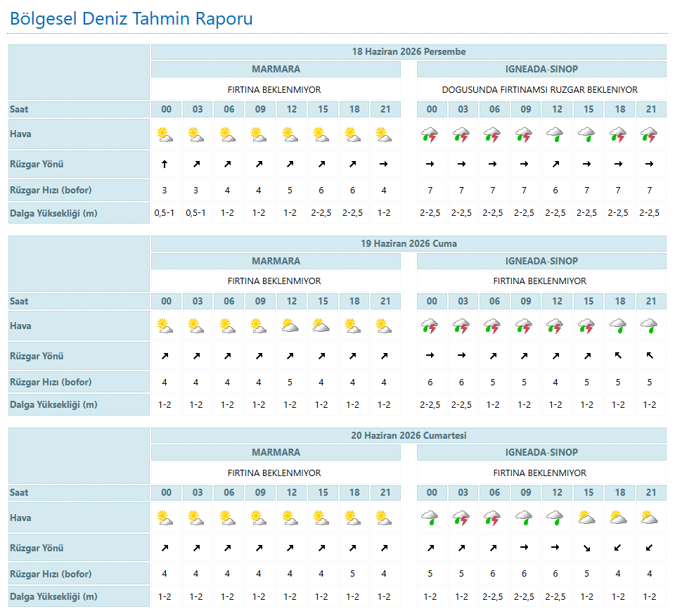This screenshot has height=616, width=675.
Task: Click hour '15' in Igneada-Sinop 20 Haziran
Action: (x=588, y=492)
